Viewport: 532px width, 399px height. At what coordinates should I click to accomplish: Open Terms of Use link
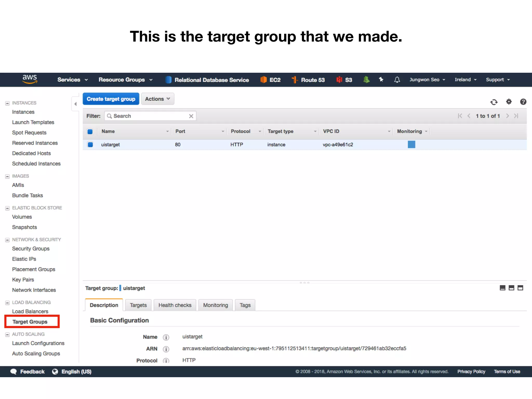pyautogui.click(x=507, y=372)
